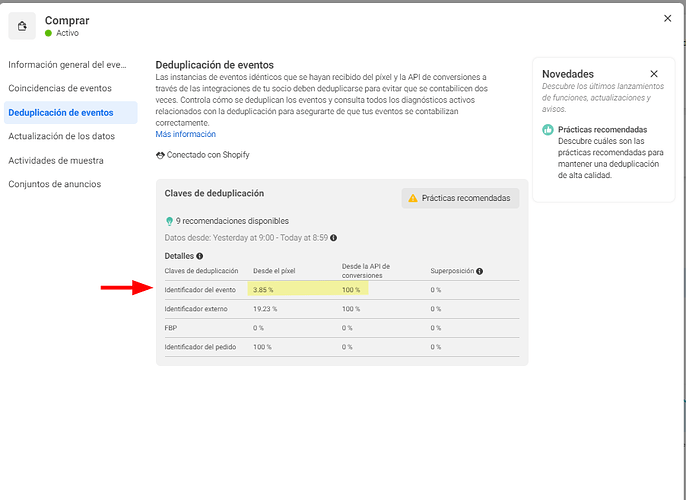Viewport: 686px width, 500px height.
Task: Click Desde la API de conversiones header
Action: point(366,271)
